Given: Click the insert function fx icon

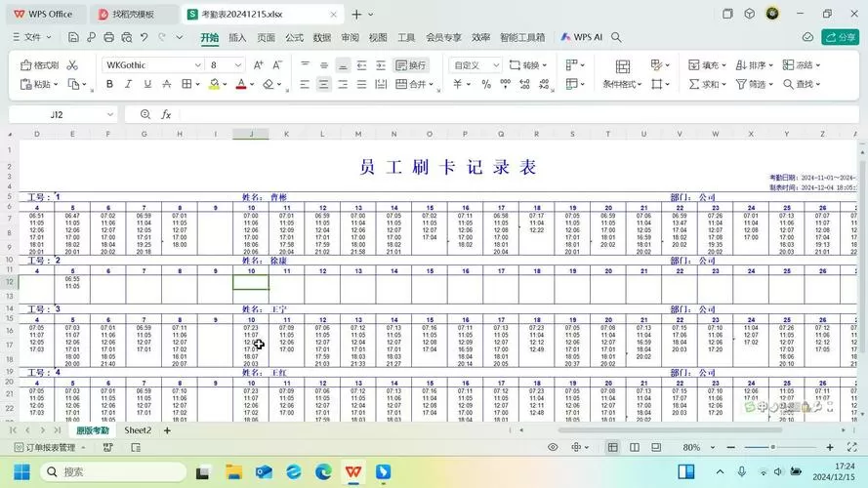Looking at the screenshot, I should coord(166,114).
